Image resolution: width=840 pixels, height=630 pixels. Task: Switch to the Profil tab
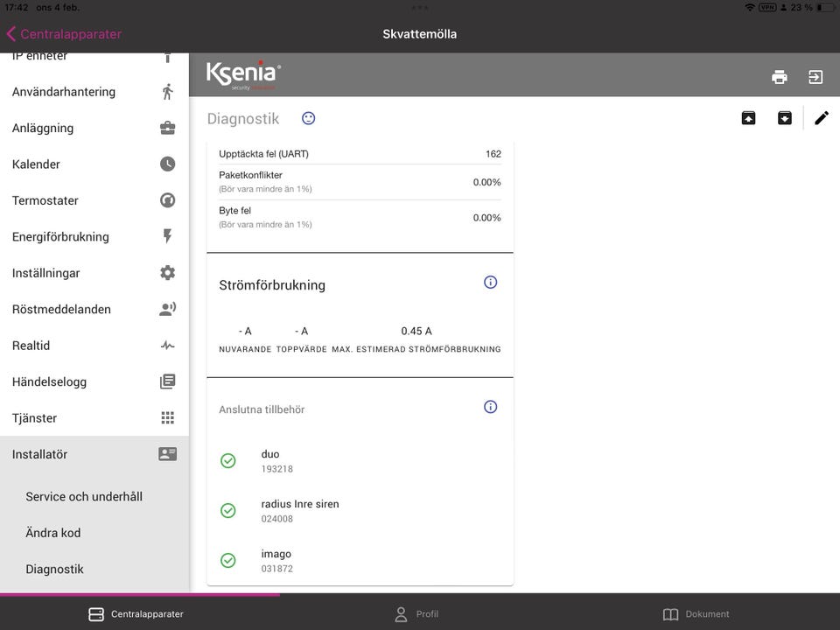point(416,614)
